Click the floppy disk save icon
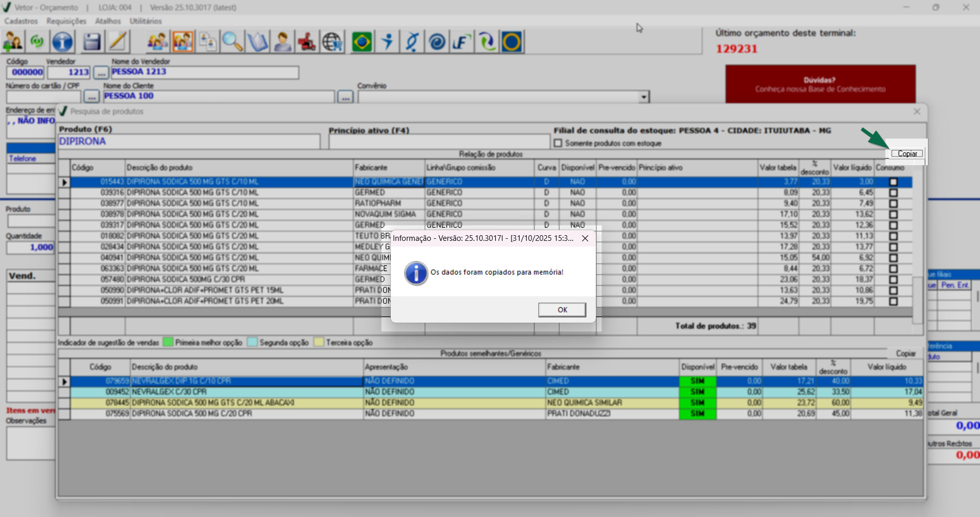The width and height of the screenshot is (980, 517). tap(92, 42)
